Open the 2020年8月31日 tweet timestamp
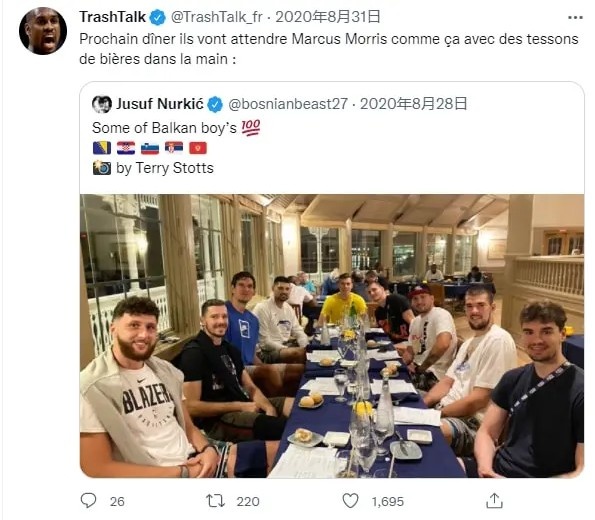The image size is (595, 520). (328, 17)
